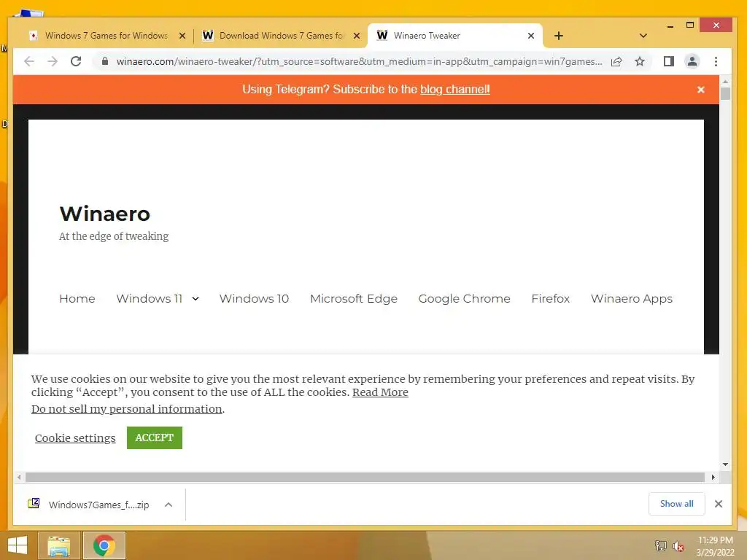This screenshot has height=560, width=747.
Task: Click Do not sell my personal information
Action: tap(127, 409)
